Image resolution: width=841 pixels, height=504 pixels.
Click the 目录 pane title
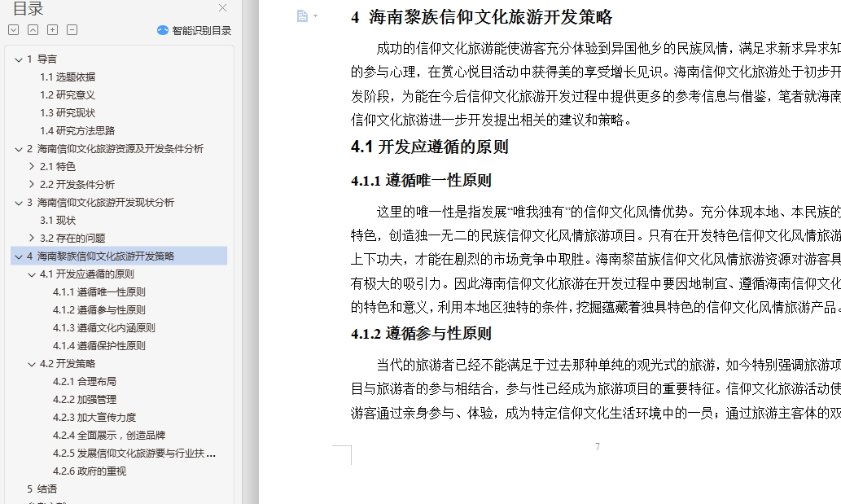[28, 8]
